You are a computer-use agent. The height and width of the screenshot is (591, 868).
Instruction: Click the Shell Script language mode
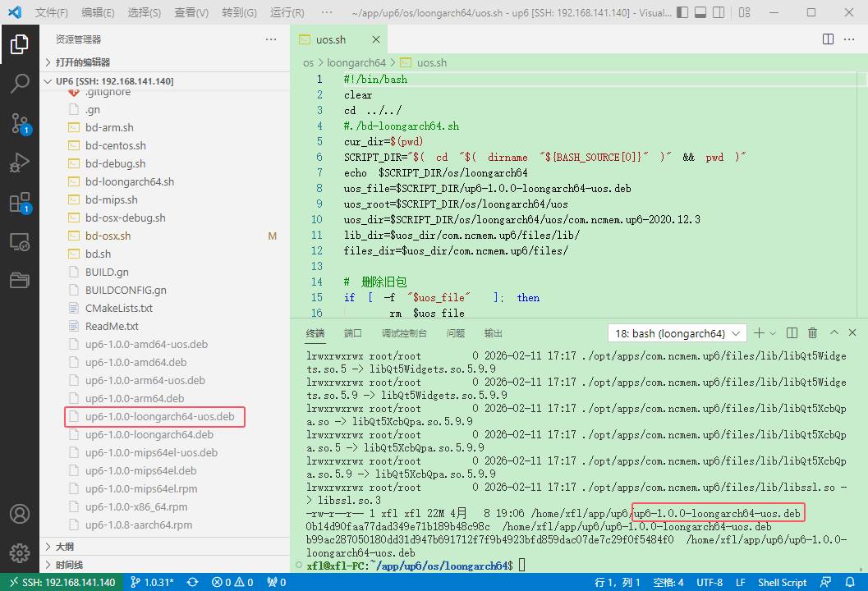pyautogui.click(x=782, y=582)
